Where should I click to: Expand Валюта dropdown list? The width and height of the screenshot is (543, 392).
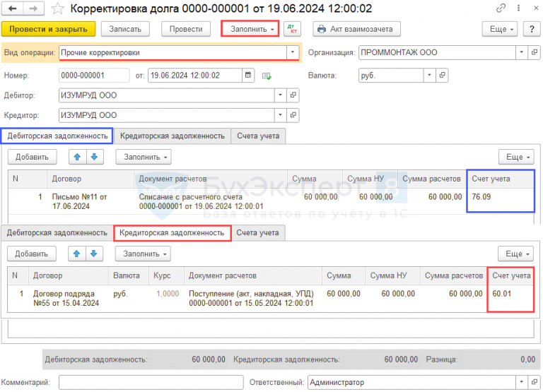[429, 75]
